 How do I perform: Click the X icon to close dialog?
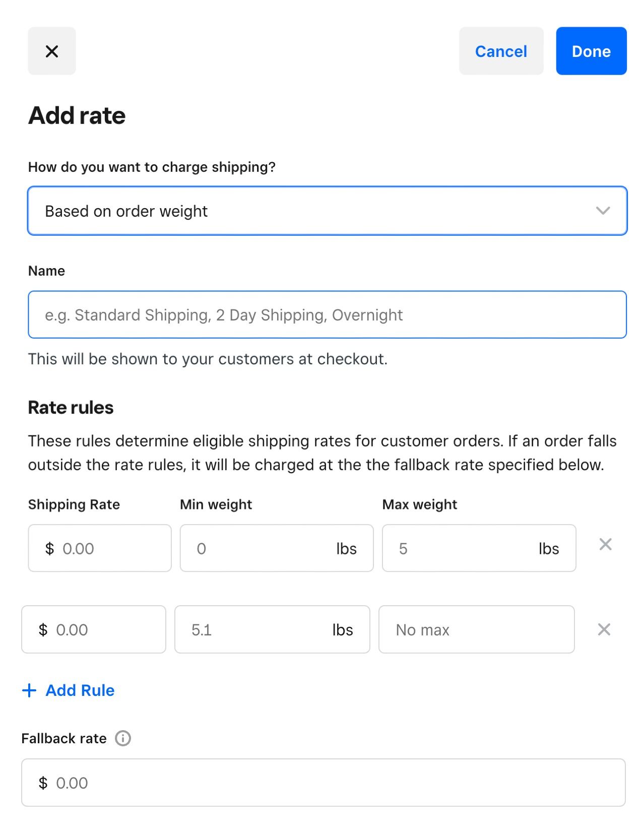(x=51, y=51)
